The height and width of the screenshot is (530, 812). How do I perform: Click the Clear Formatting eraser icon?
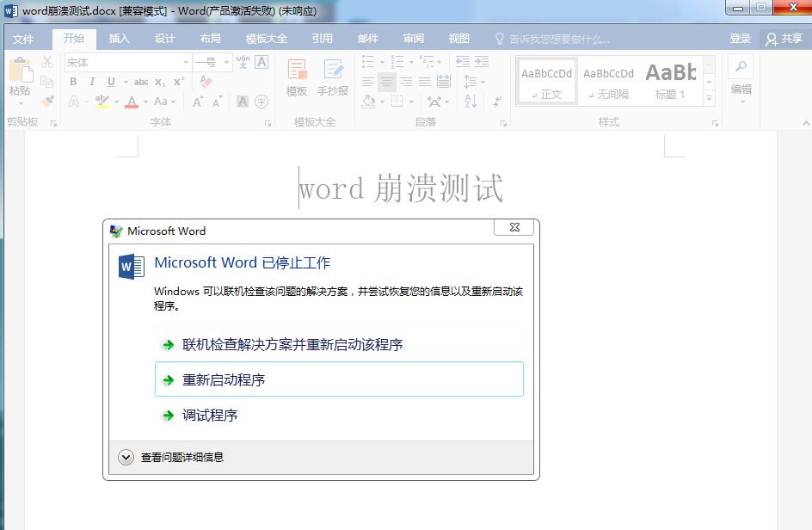(x=206, y=82)
